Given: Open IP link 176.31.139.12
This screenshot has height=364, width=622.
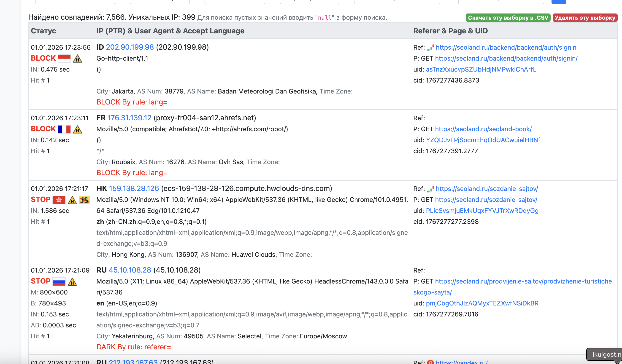Looking at the screenshot, I should 129,118.
